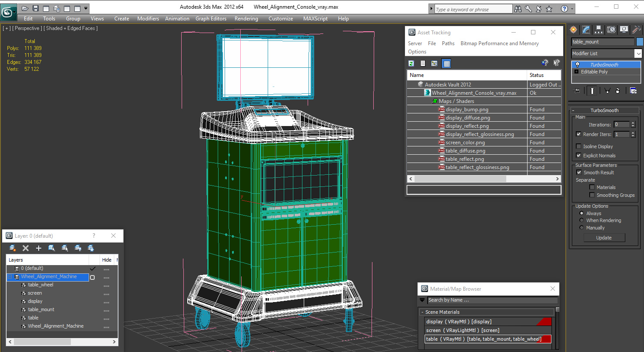644x352 pixels.
Task: Select the table_wheel layer object
Action: 41,285
